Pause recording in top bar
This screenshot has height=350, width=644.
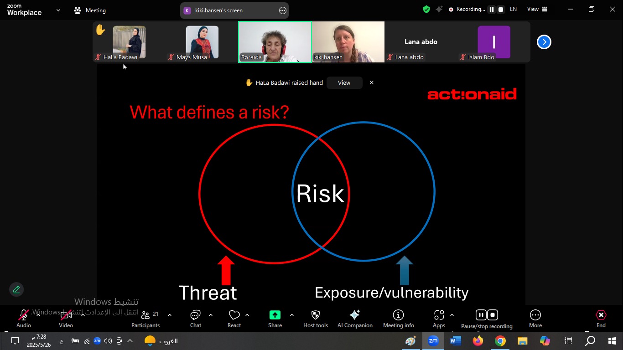click(x=491, y=10)
